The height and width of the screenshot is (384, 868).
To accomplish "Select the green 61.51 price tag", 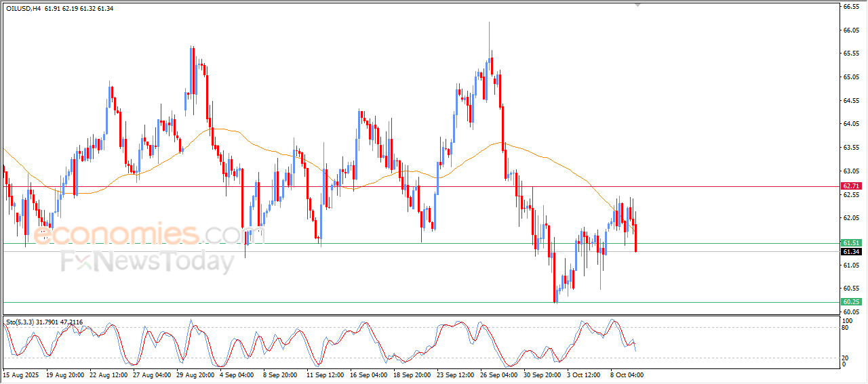I will (850, 242).
